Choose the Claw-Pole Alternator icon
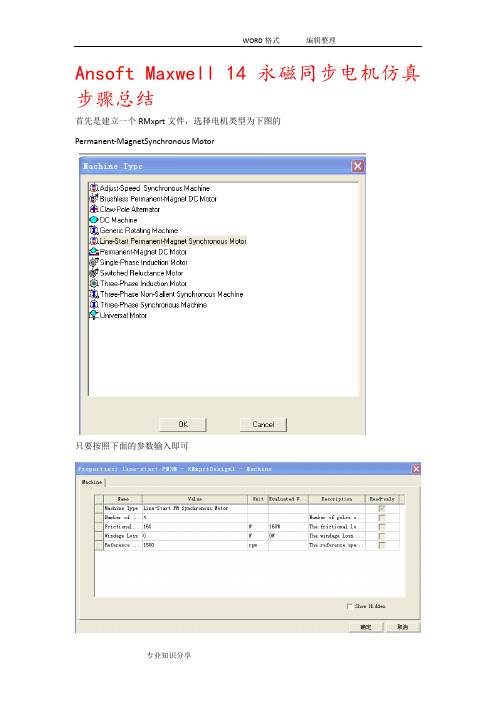This screenshot has height=702, width=496. point(94,209)
